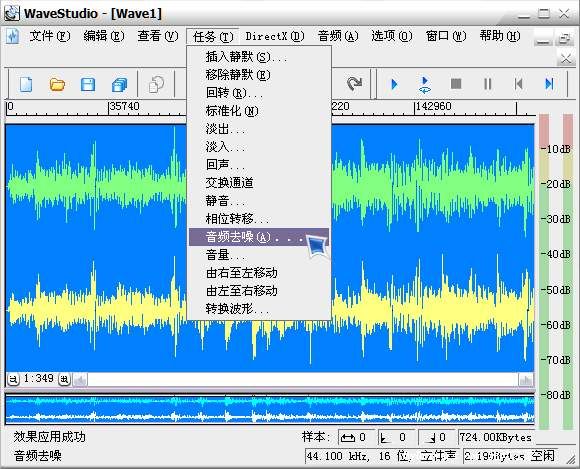Click the Open folder toolbar icon
This screenshot has height=469, width=580.
pos(57,84)
